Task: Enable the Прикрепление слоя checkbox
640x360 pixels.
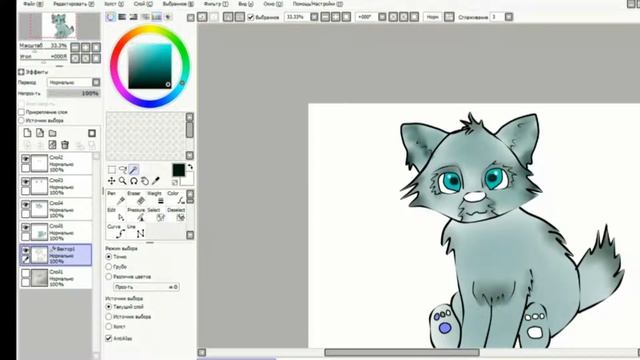Action: [x=22, y=112]
